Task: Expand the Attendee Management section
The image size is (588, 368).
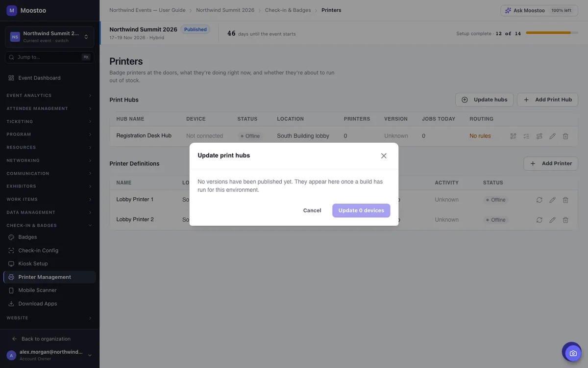Action: pyautogui.click(x=49, y=108)
